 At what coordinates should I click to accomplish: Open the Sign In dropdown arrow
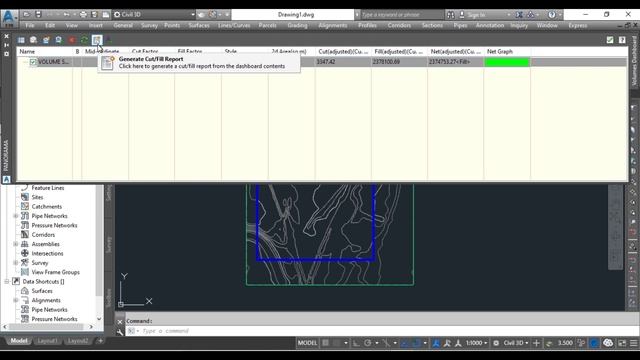(509, 15)
